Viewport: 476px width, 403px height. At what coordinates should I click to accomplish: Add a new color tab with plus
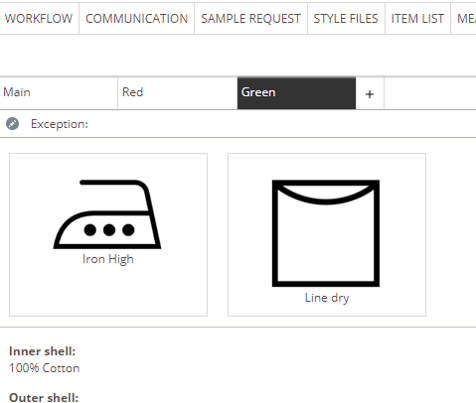(369, 94)
